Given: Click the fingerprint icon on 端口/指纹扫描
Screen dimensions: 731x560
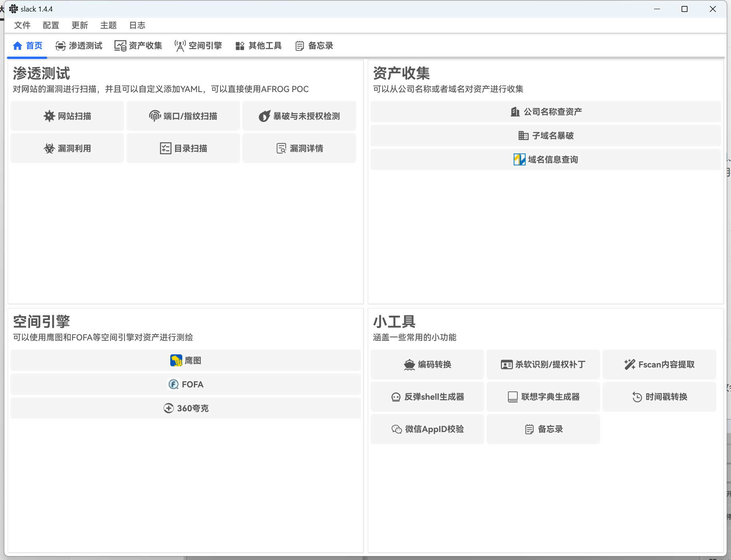Looking at the screenshot, I should coord(155,116).
